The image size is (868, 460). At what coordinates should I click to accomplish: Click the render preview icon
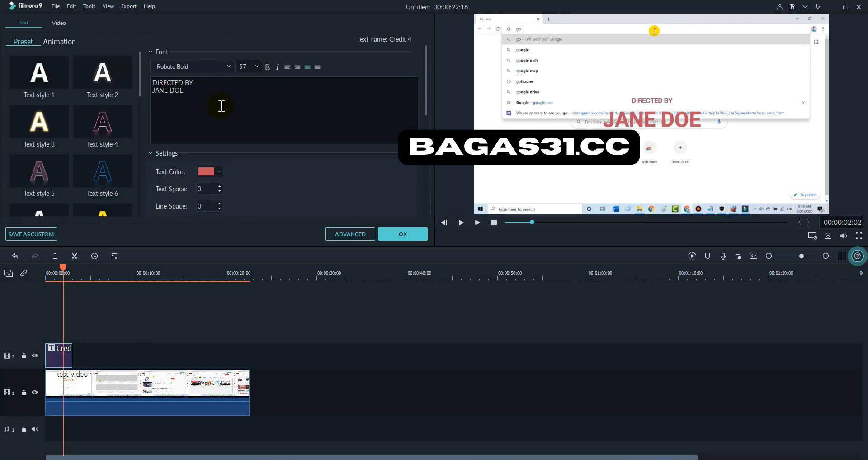click(692, 256)
